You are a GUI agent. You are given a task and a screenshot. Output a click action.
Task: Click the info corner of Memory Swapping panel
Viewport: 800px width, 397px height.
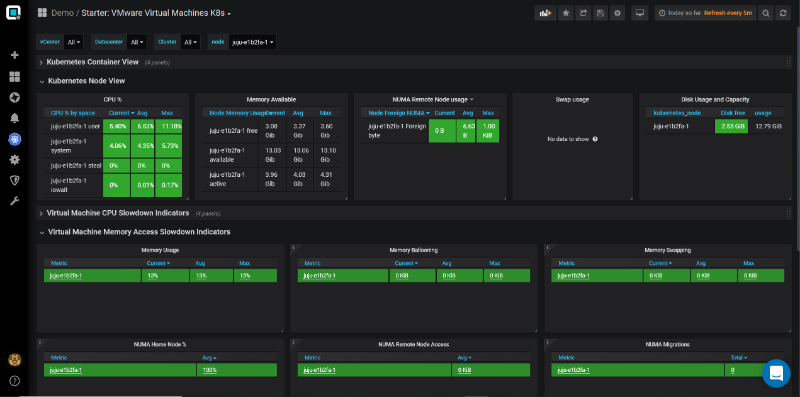point(547,247)
